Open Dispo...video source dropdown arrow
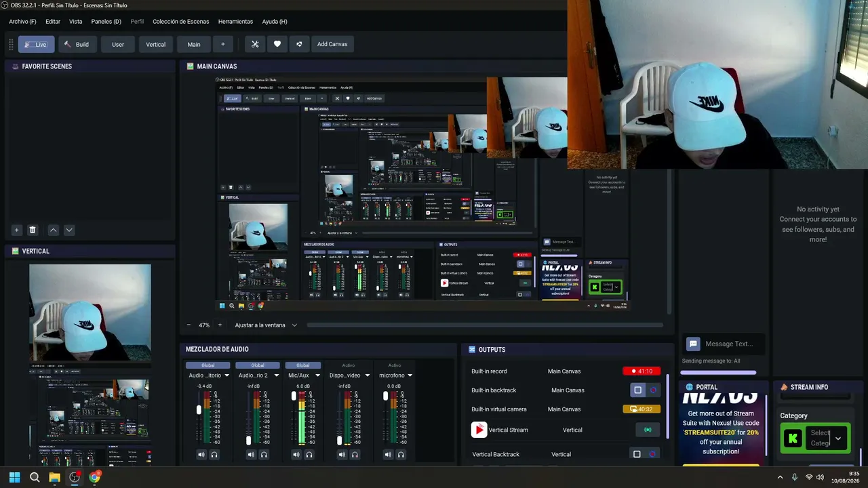 367,375
